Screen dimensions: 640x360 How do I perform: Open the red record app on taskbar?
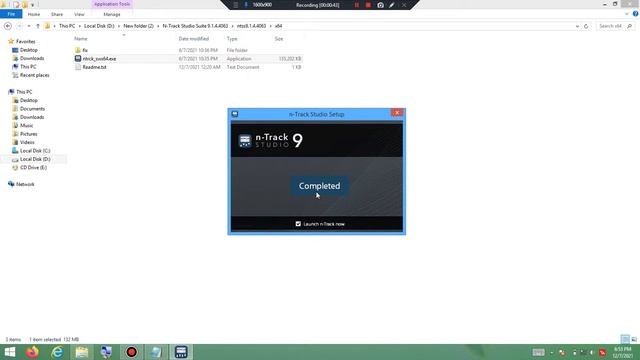[131, 352]
